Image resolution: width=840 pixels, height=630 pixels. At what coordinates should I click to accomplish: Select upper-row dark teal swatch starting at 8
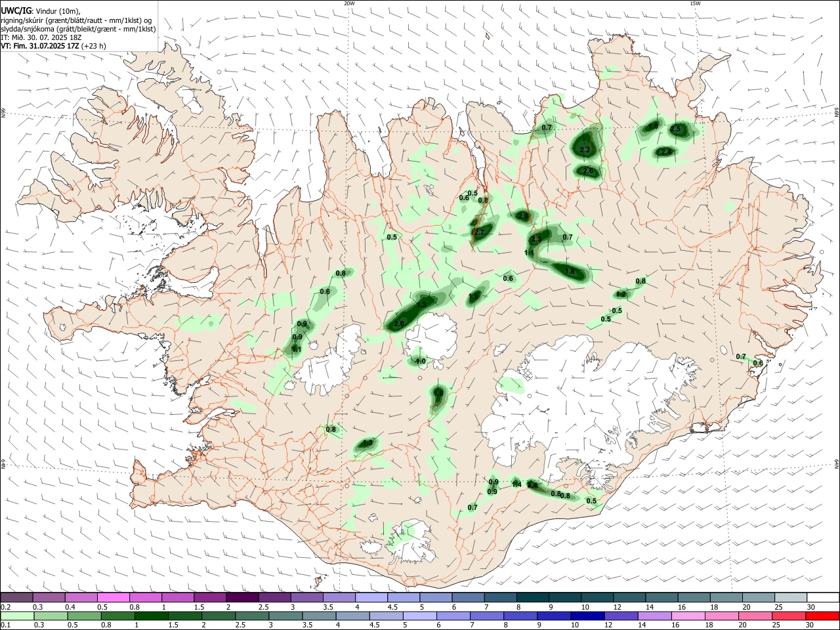[x=532, y=598]
